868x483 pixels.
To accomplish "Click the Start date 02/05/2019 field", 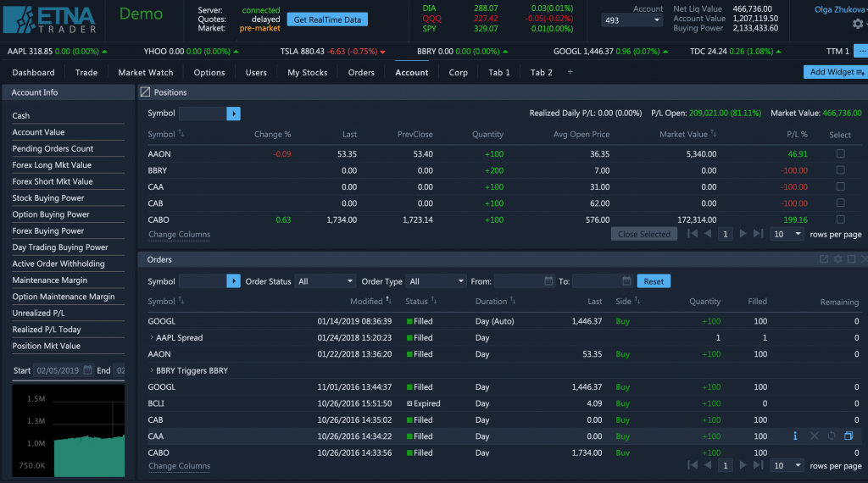I will tap(64, 370).
